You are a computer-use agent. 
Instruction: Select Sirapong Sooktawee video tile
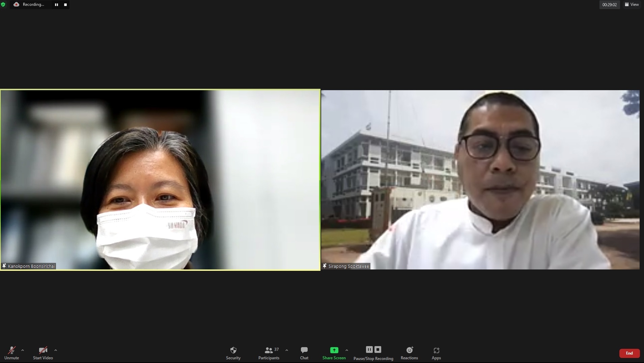480,180
